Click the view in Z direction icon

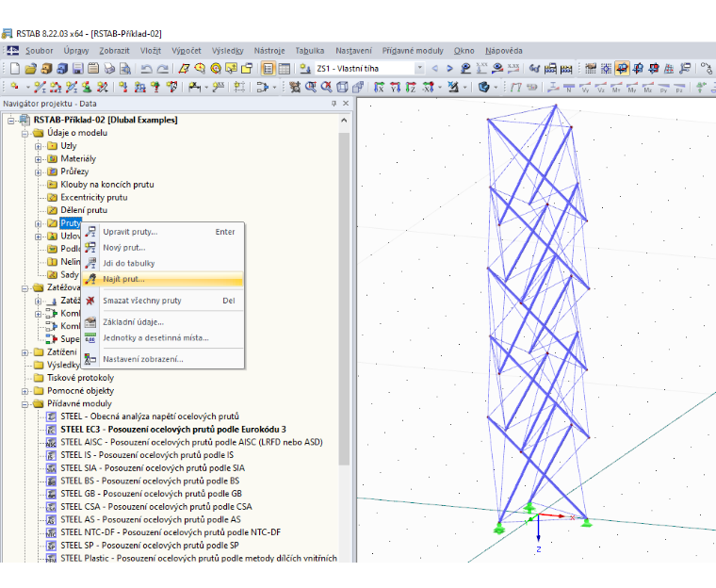tap(411, 87)
